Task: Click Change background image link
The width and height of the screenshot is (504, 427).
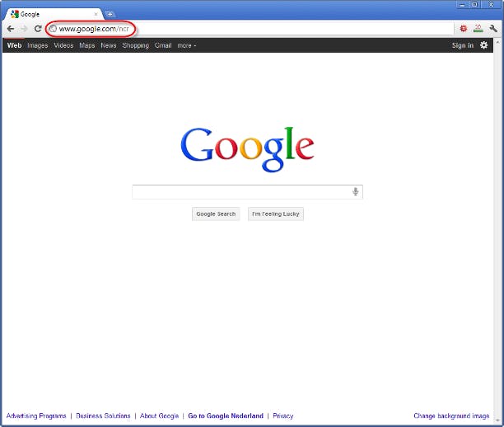Action: coord(451,415)
